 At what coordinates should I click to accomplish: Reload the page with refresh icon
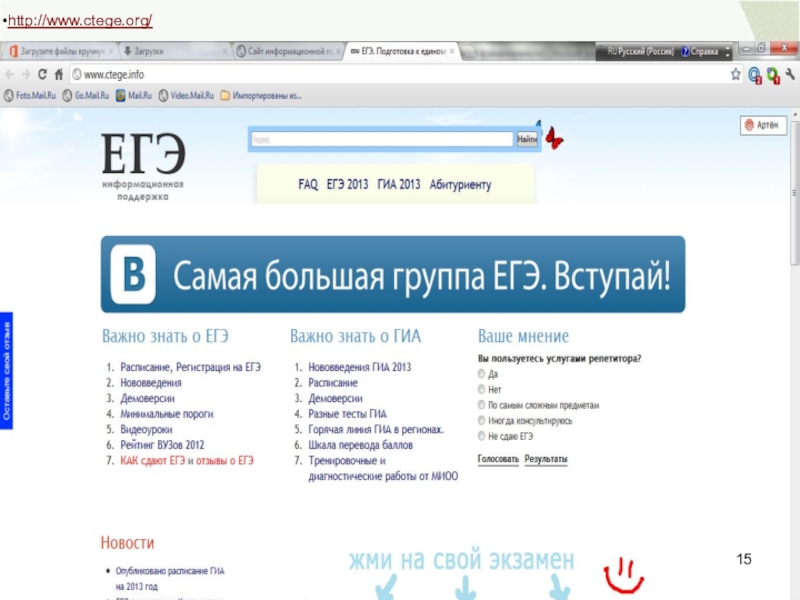tap(42, 74)
